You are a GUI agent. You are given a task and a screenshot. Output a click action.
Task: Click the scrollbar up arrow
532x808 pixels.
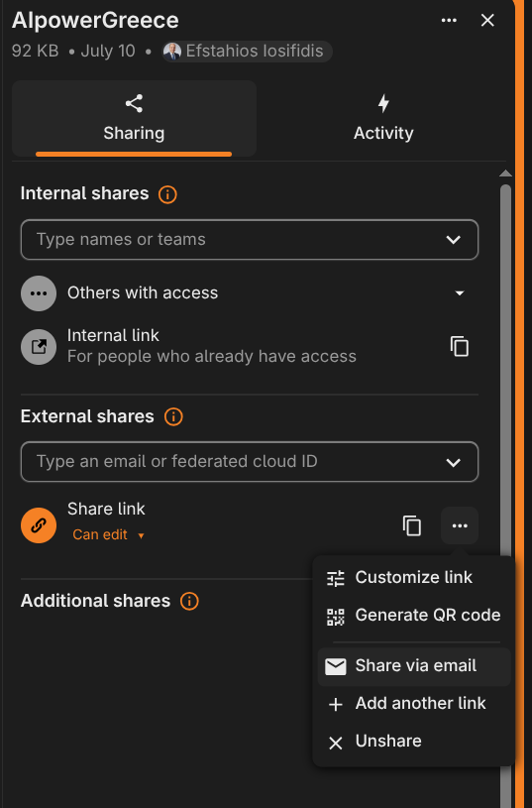tap(505, 173)
